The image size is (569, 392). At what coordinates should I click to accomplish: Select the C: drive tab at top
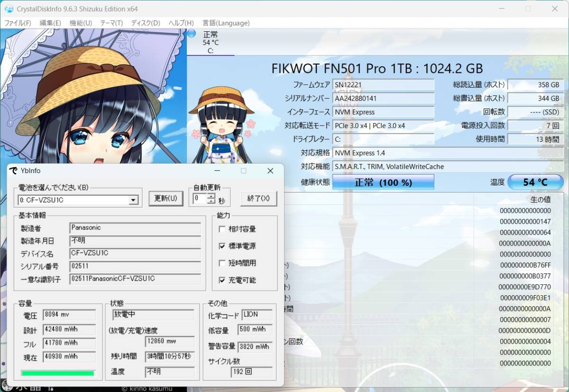211,43
